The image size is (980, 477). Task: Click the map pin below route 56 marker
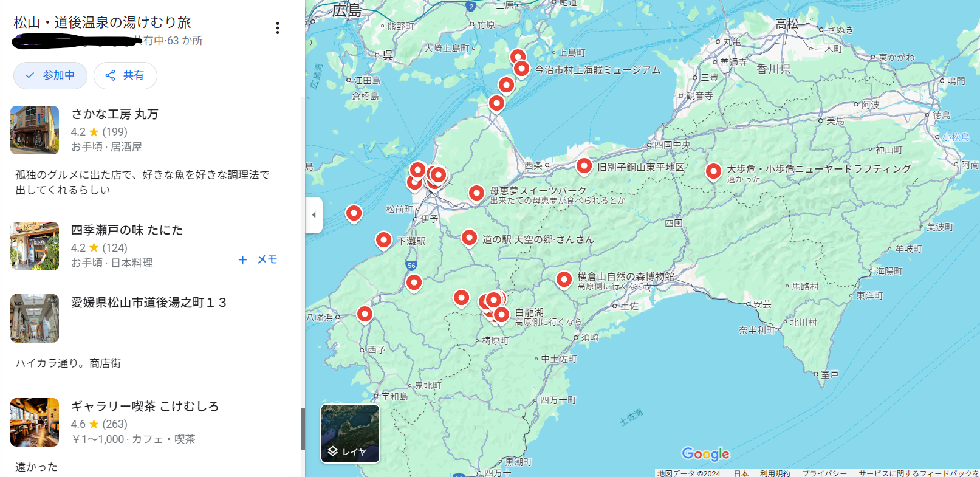(x=414, y=283)
